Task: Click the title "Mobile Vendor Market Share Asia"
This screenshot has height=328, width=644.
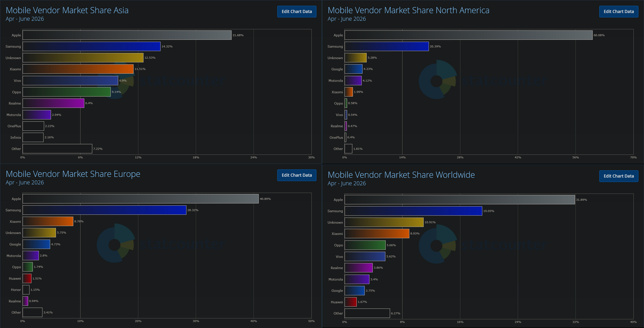Action: [x=67, y=10]
